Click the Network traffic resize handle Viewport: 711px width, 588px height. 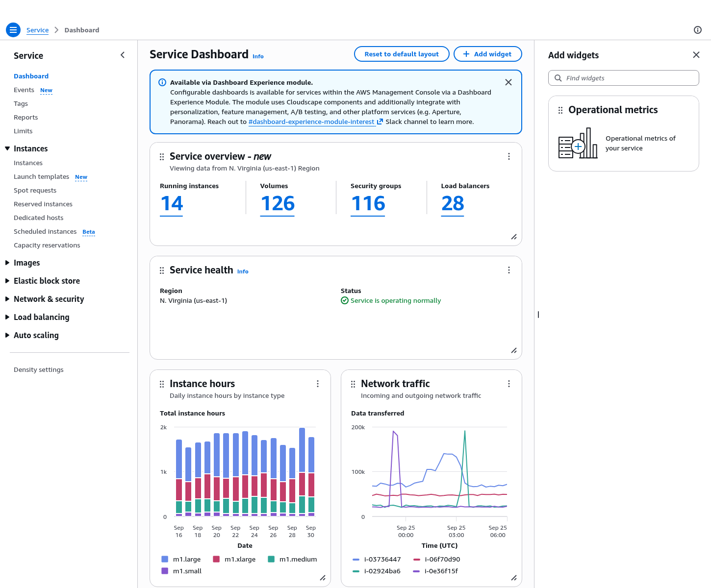(514, 578)
